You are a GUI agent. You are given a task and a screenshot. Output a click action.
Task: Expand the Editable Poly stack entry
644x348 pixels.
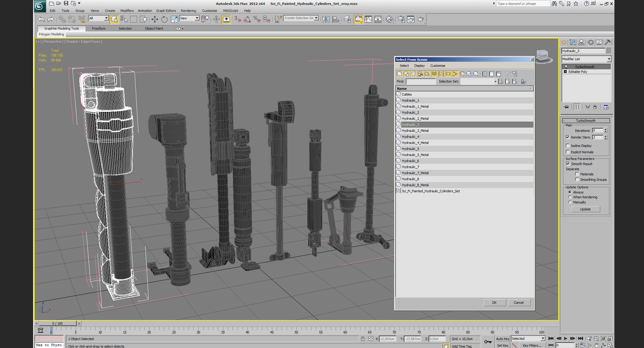565,72
